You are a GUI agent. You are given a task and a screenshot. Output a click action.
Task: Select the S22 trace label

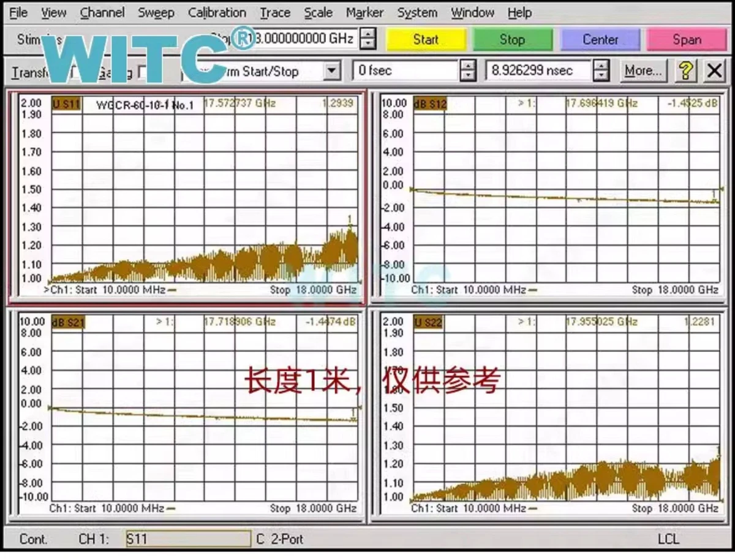click(x=428, y=322)
